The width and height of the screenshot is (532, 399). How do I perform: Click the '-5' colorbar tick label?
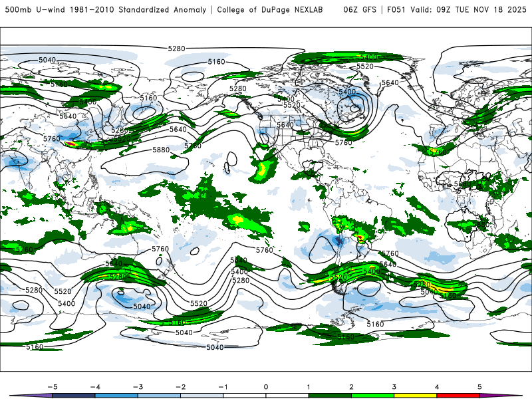click(x=53, y=387)
